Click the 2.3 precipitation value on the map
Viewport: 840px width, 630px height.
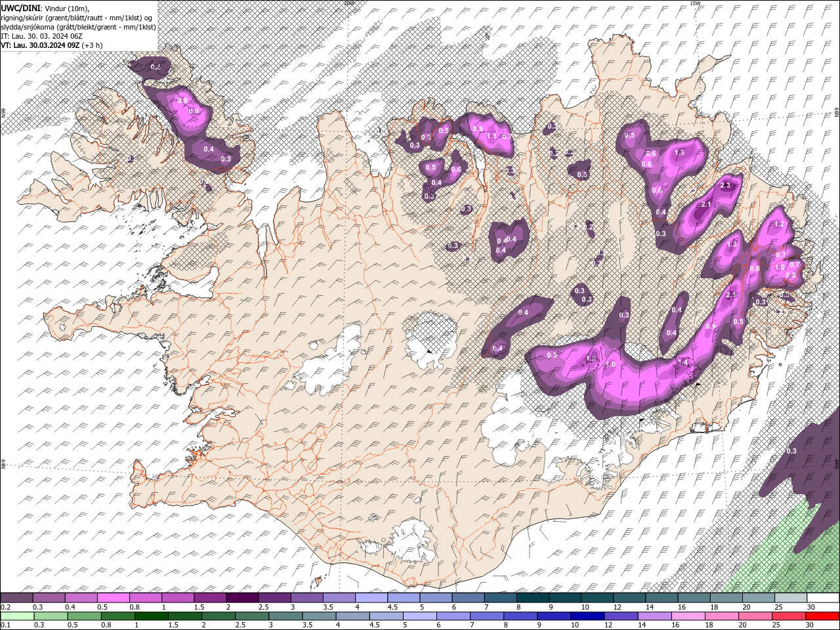click(725, 186)
